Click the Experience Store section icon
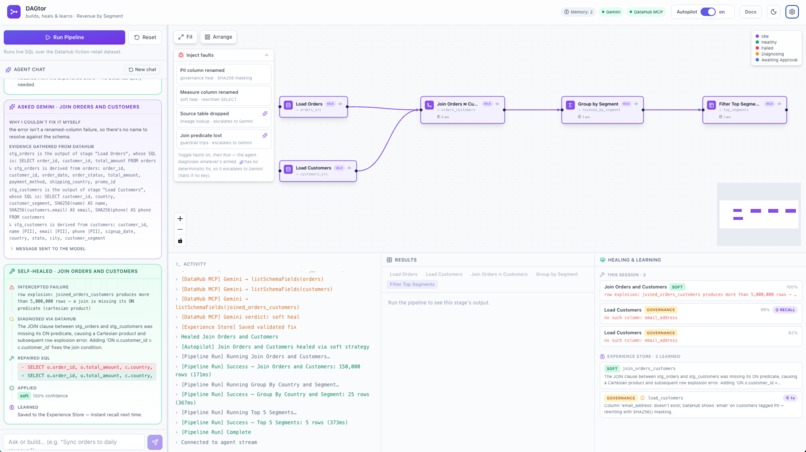 [x=602, y=356]
